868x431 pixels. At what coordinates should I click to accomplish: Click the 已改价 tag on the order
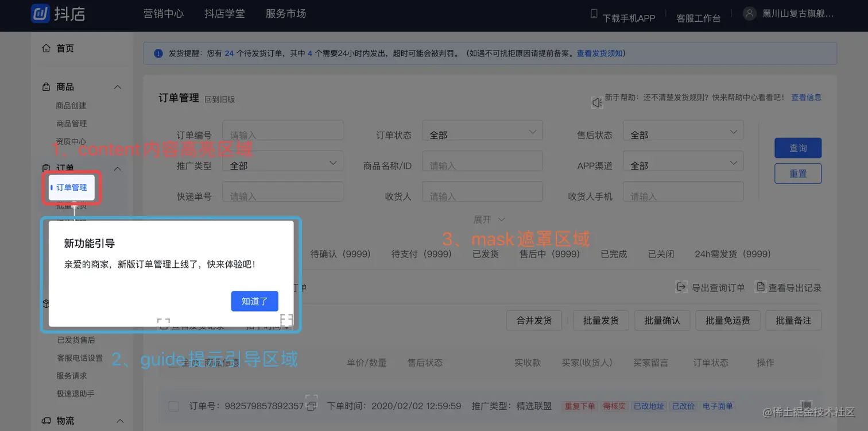point(683,406)
